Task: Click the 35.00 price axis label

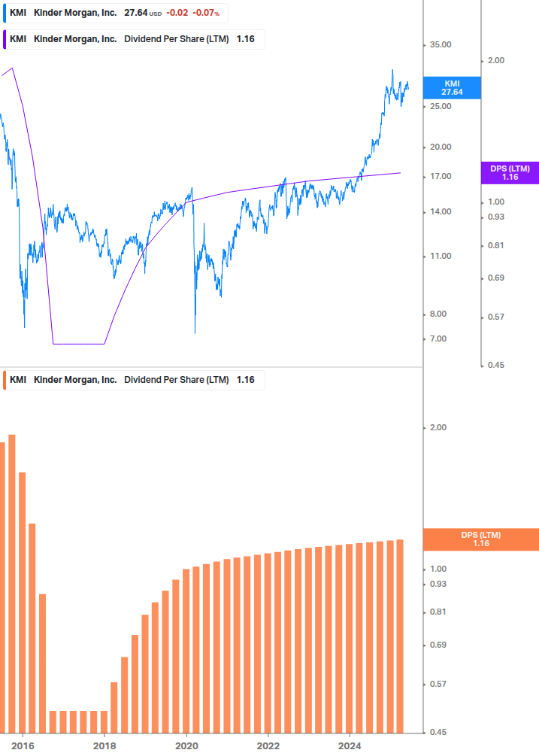Action: pos(441,45)
